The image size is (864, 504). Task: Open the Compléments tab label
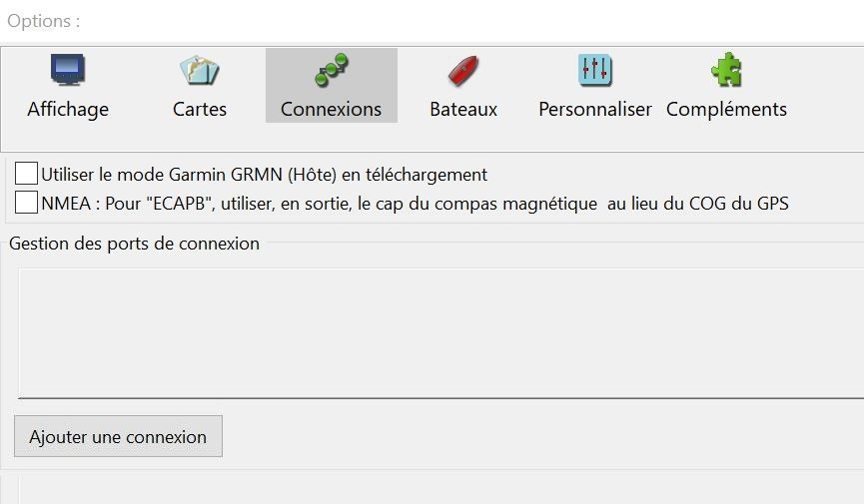pyautogui.click(x=726, y=109)
